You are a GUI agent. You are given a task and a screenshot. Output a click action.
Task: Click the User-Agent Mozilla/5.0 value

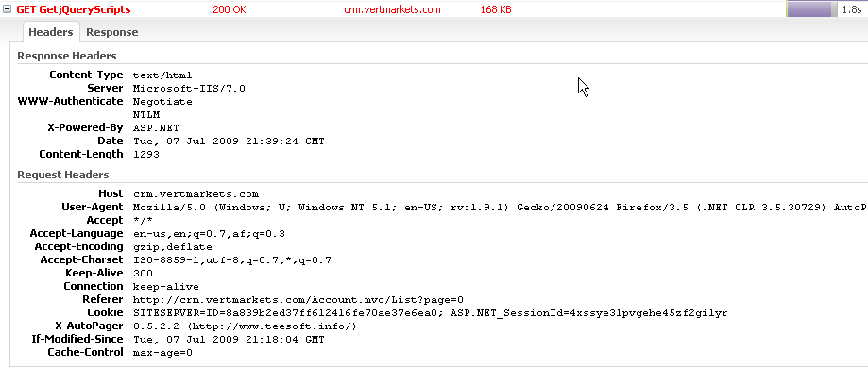pos(500,207)
